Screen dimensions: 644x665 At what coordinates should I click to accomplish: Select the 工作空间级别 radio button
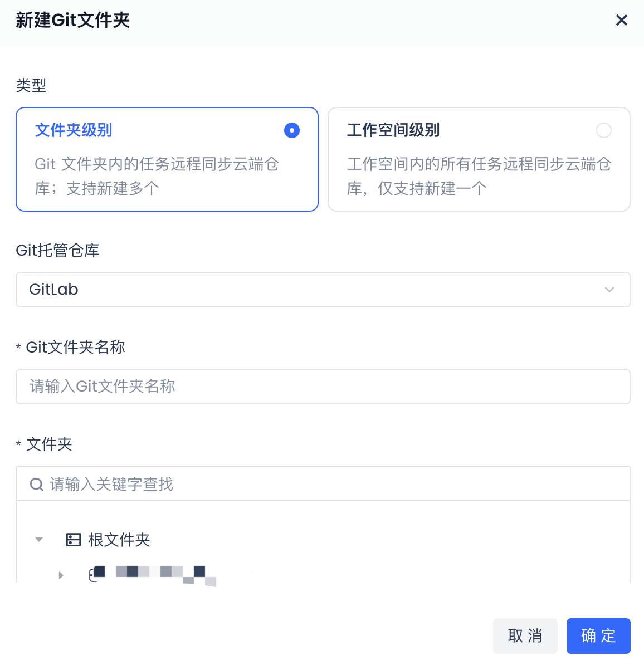click(x=604, y=130)
